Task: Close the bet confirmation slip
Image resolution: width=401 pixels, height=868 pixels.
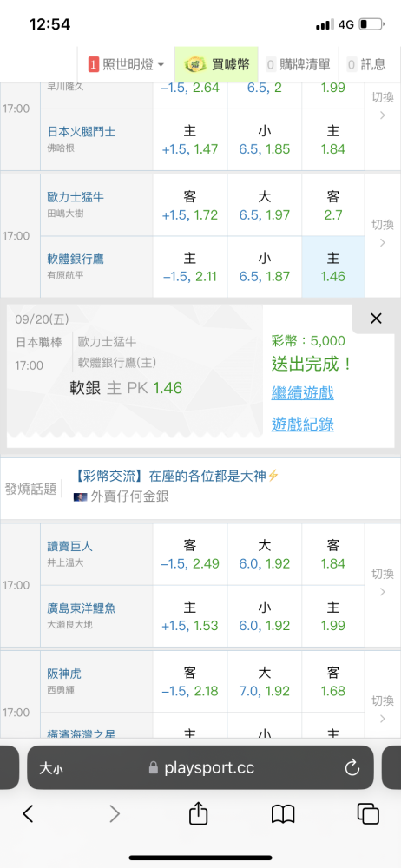Action: pos(376,319)
